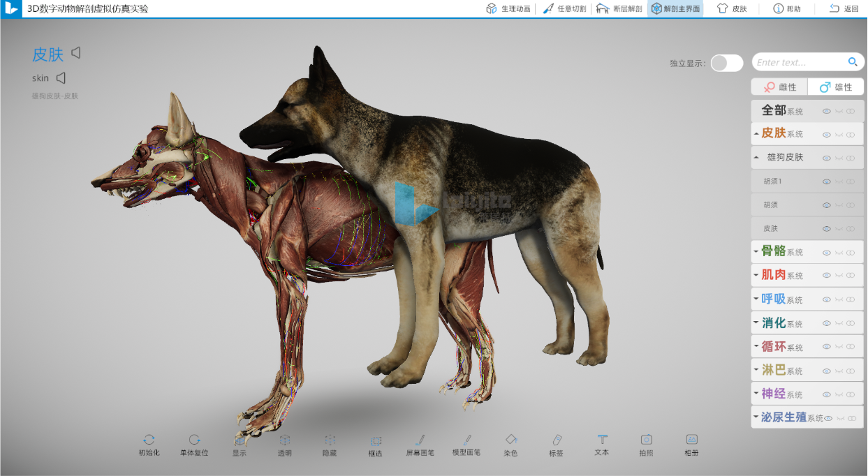Collapse the 雄狗皮肤 subgroup
868x476 pixels.
tap(757, 158)
